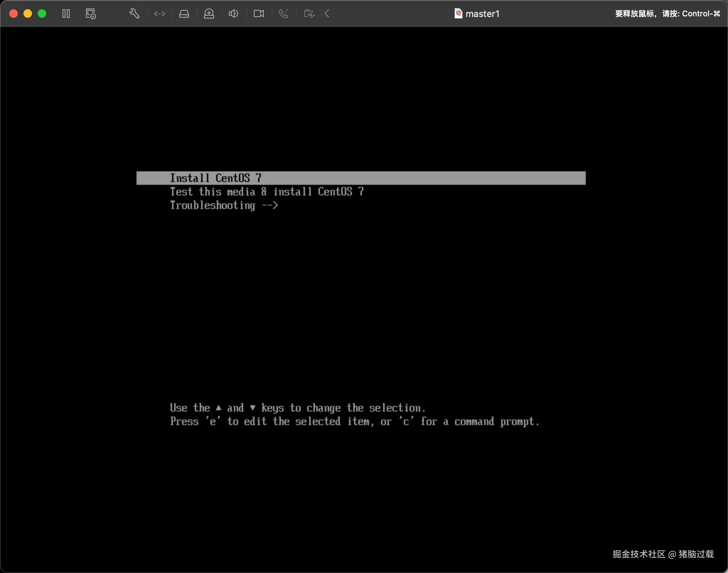Pause the virtual machine

point(66,14)
